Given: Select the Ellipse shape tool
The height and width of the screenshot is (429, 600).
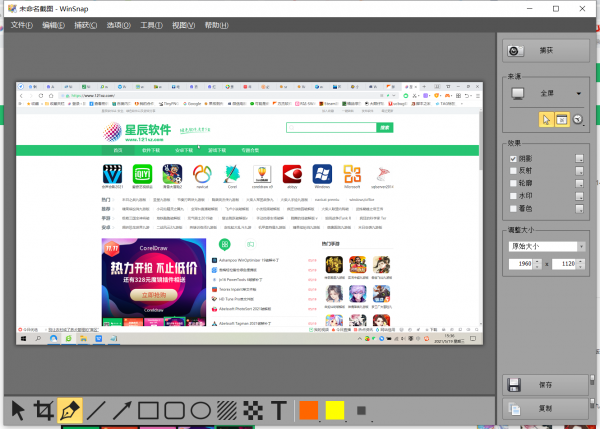Looking at the screenshot, I should [201, 411].
